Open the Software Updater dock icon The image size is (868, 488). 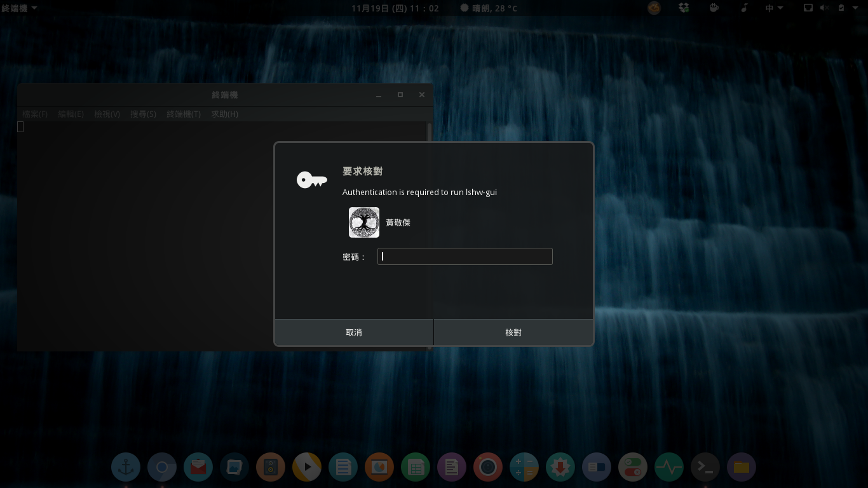tap(560, 467)
